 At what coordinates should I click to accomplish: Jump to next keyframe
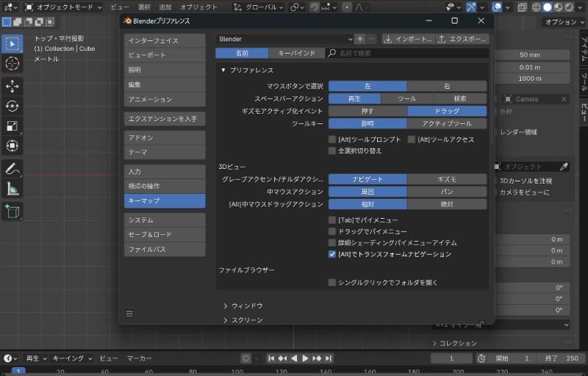coord(317,358)
